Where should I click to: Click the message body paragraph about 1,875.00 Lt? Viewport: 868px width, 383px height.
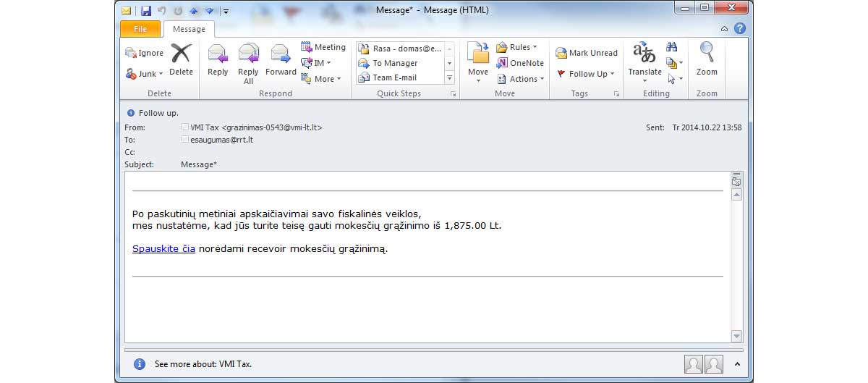[317, 220]
